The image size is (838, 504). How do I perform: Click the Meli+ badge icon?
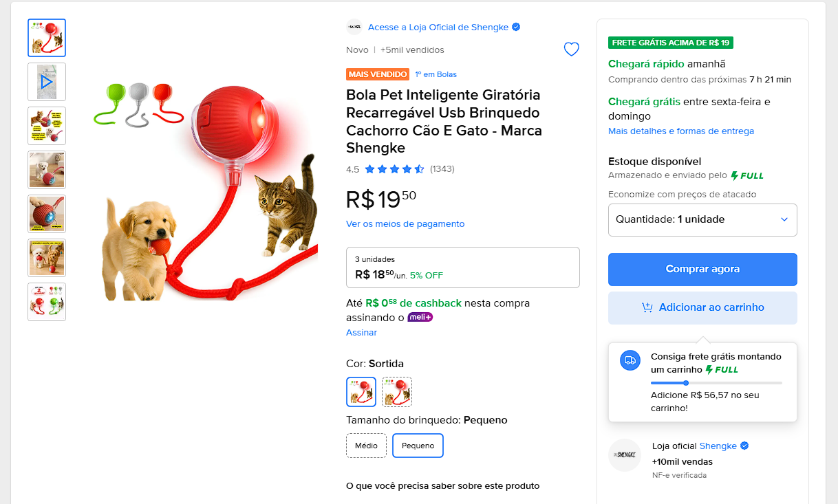point(420,318)
